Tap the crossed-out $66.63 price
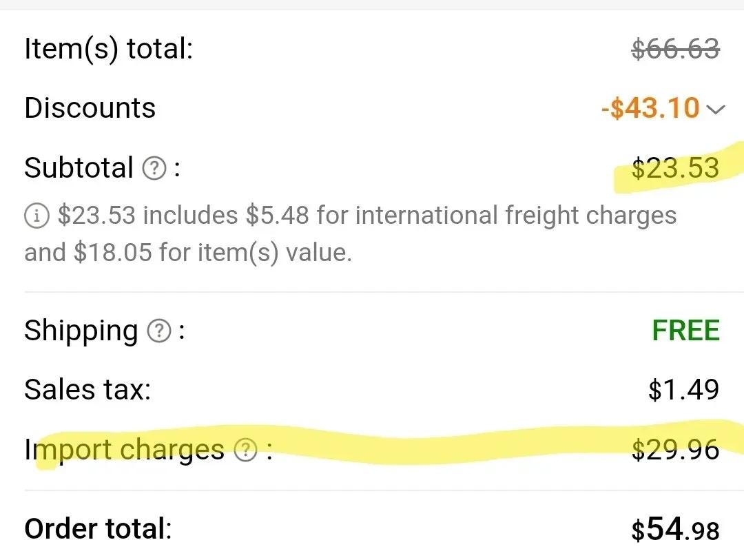Viewport: 744px width, 560px height. pyautogui.click(x=675, y=48)
